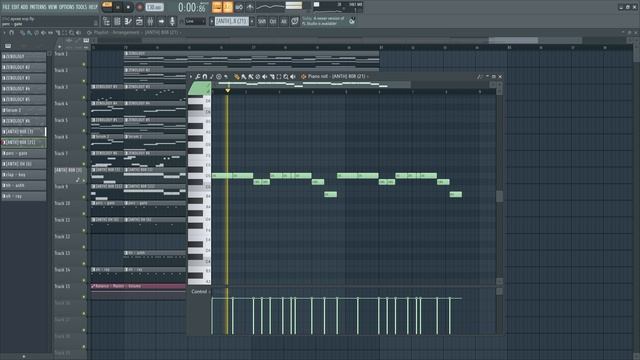This screenshot has width=640, height=360.
Task: Mute Track 6 with its green dot
Action: 84,147
